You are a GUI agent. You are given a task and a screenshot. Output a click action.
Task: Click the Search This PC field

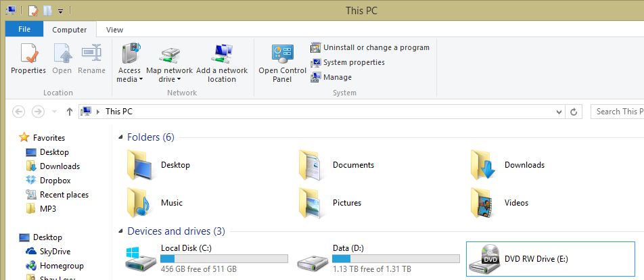tap(617, 112)
